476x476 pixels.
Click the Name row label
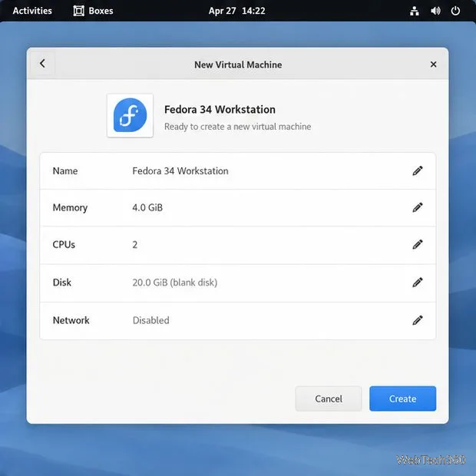pos(65,171)
